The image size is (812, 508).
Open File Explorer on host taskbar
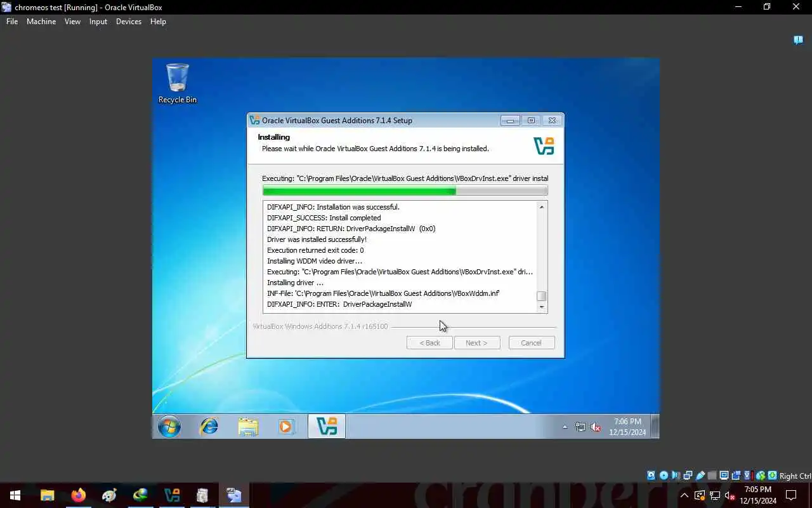point(48,495)
